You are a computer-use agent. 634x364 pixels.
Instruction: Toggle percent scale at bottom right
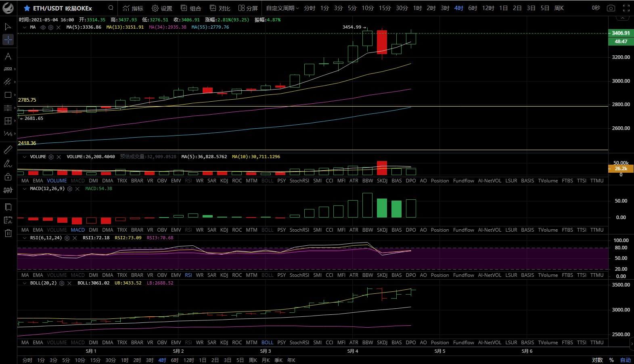pyautogui.click(x=611, y=360)
